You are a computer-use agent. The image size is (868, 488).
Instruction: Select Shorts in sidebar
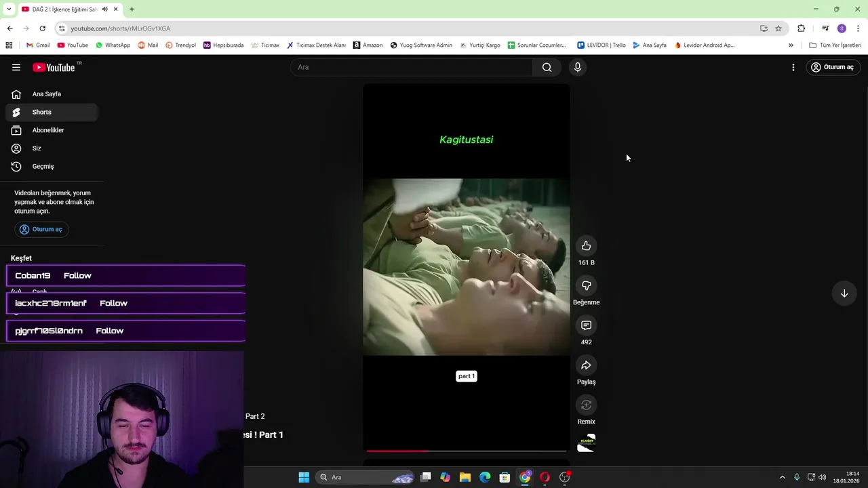(x=52, y=112)
